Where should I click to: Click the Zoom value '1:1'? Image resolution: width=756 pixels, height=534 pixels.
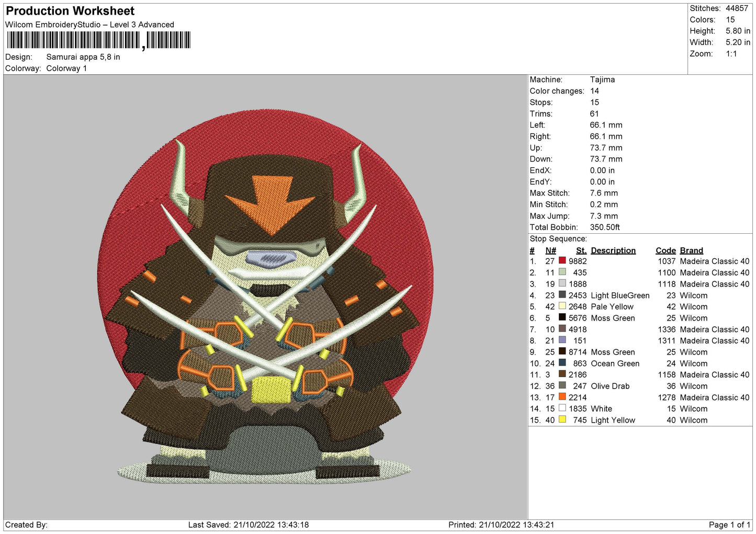click(x=731, y=54)
